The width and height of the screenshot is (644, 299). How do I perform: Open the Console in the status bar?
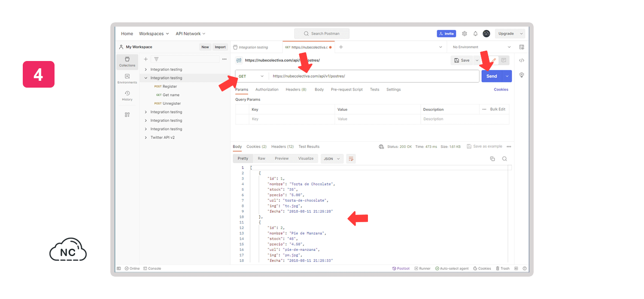point(152,268)
